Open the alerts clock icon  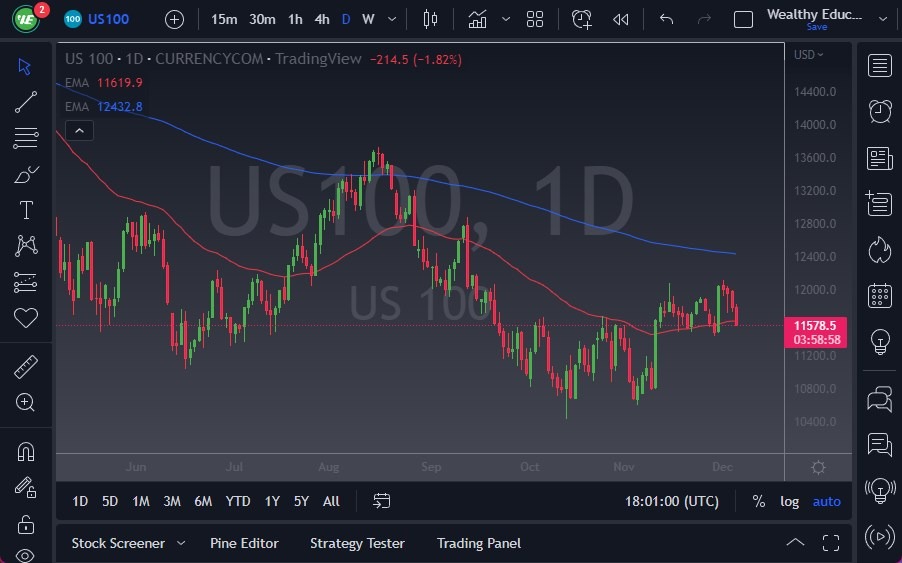click(x=880, y=111)
